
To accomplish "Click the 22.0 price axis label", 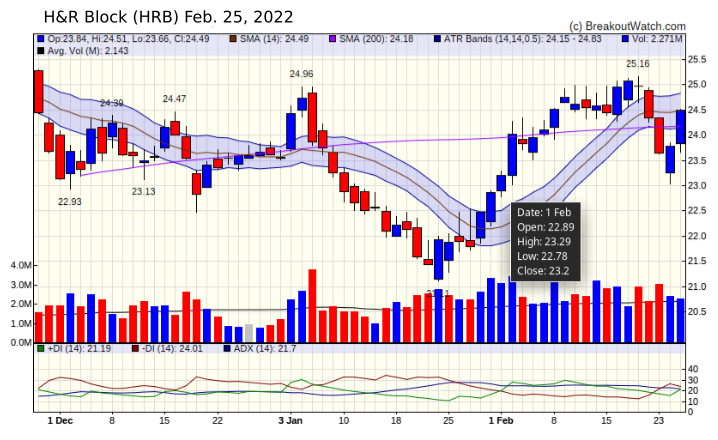I will (x=697, y=236).
